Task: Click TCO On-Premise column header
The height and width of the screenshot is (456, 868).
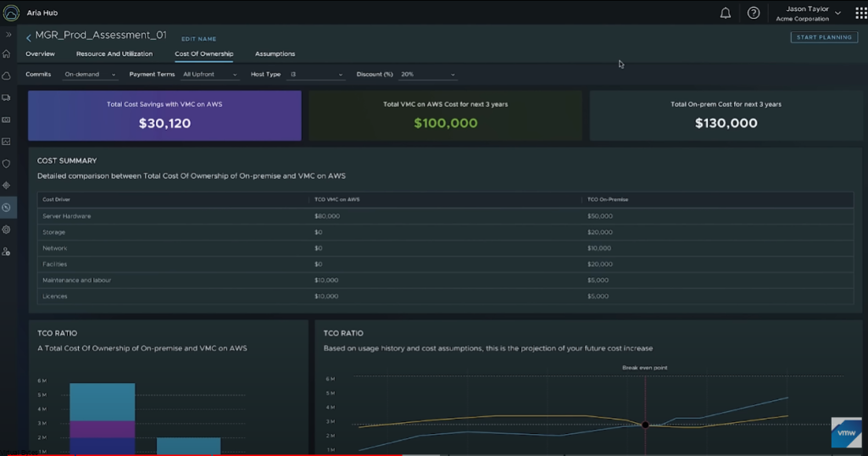Action: pos(608,199)
